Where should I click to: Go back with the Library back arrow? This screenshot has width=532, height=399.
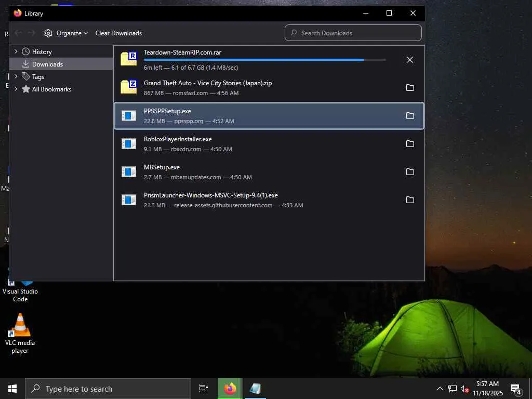(x=18, y=33)
